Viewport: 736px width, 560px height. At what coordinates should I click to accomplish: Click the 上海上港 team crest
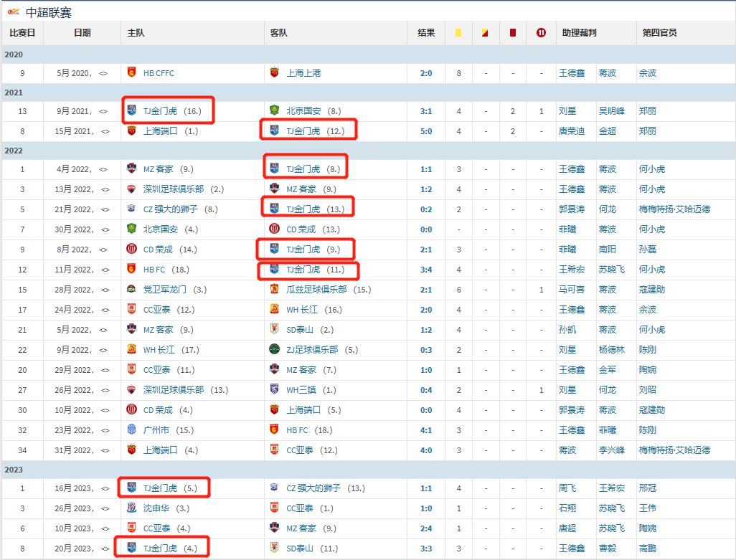click(275, 72)
